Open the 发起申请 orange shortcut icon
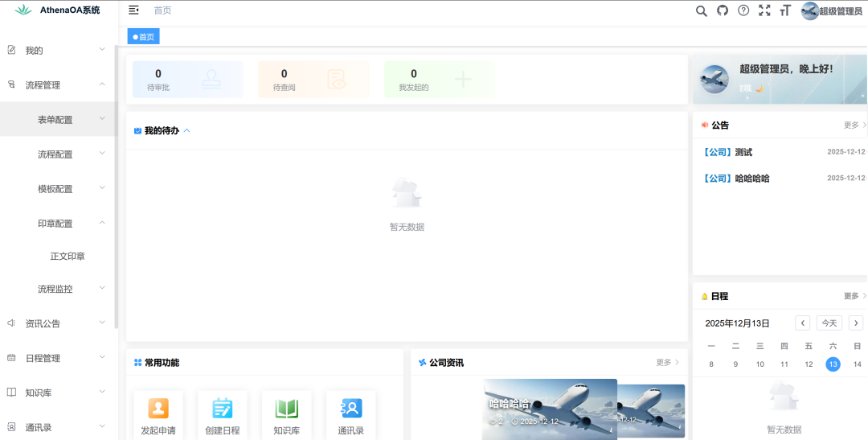 (x=158, y=409)
